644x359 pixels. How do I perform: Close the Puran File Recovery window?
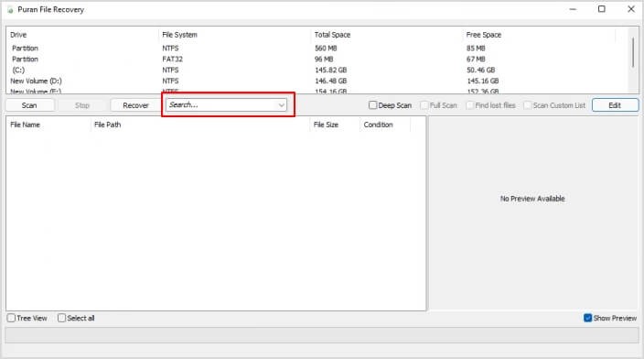point(631,9)
